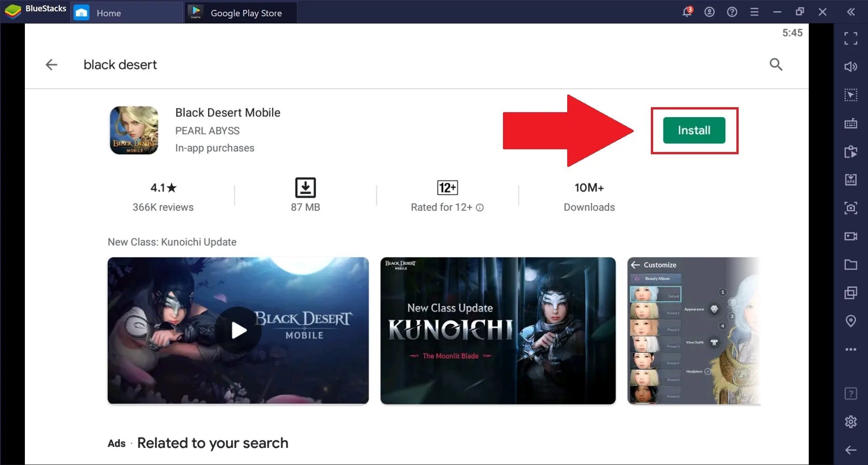Click the In-app purchases label
The width and height of the screenshot is (868, 465).
214,148
